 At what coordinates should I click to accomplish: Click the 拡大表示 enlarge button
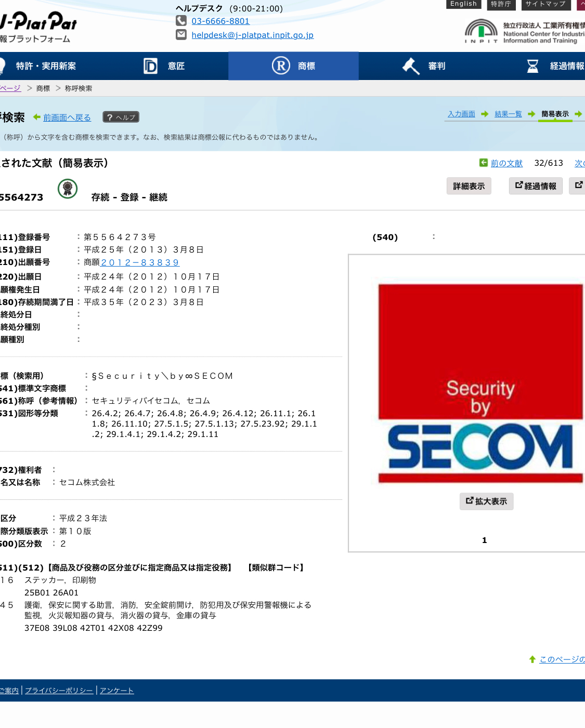click(x=486, y=501)
